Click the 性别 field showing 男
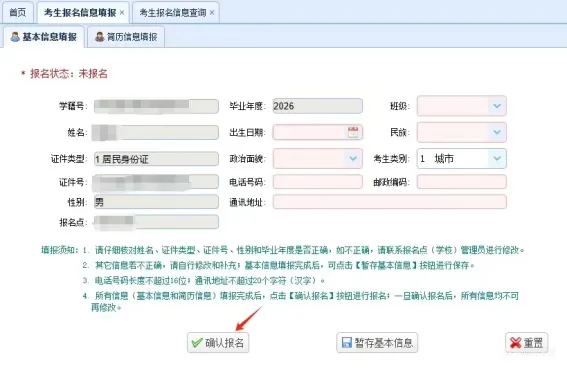 (156, 202)
